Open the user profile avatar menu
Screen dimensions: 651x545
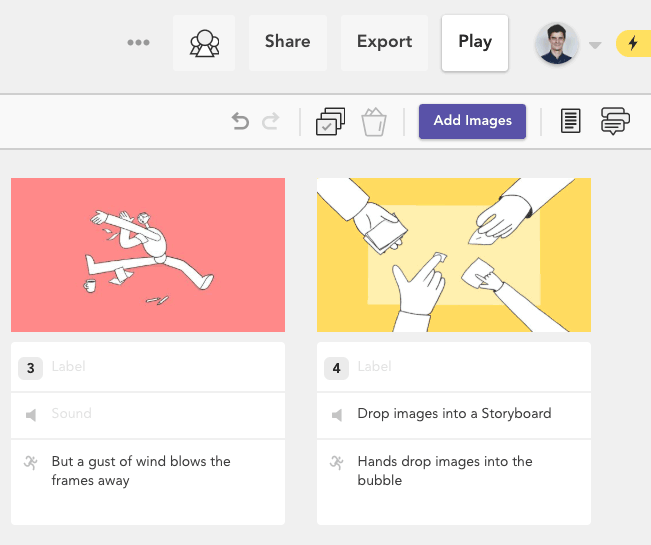click(x=556, y=44)
